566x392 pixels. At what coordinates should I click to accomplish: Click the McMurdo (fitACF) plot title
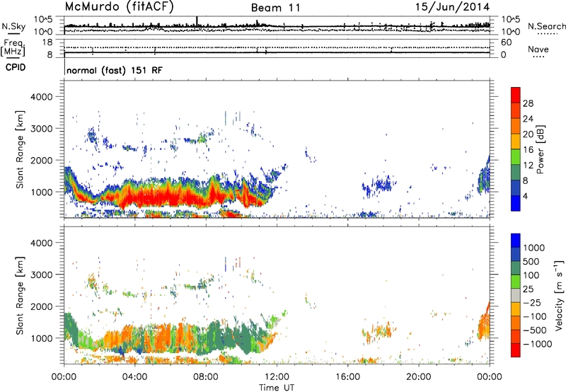pyautogui.click(x=119, y=7)
